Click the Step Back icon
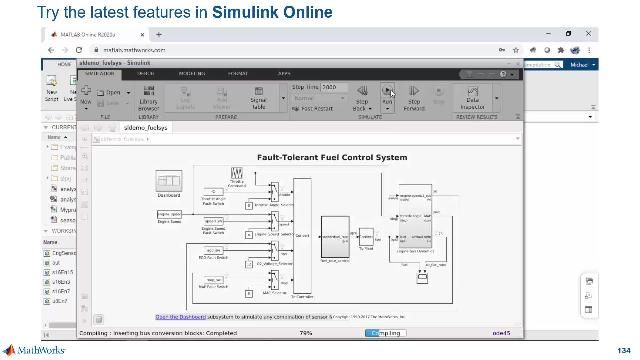This screenshot has height=360, width=640. click(362, 91)
